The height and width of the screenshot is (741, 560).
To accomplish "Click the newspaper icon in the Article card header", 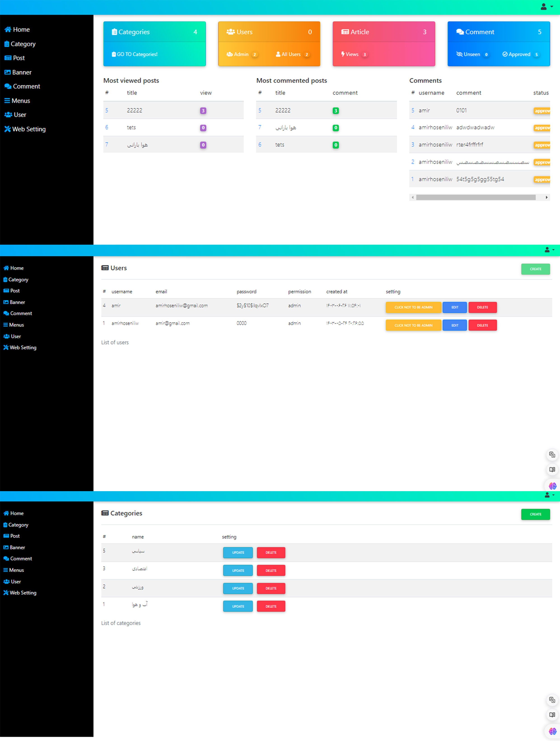I will tap(345, 32).
